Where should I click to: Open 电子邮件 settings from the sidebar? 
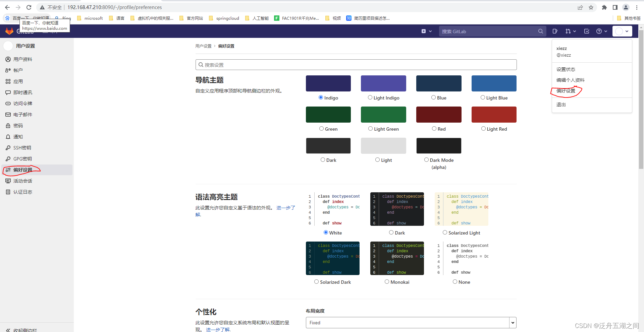22,114
